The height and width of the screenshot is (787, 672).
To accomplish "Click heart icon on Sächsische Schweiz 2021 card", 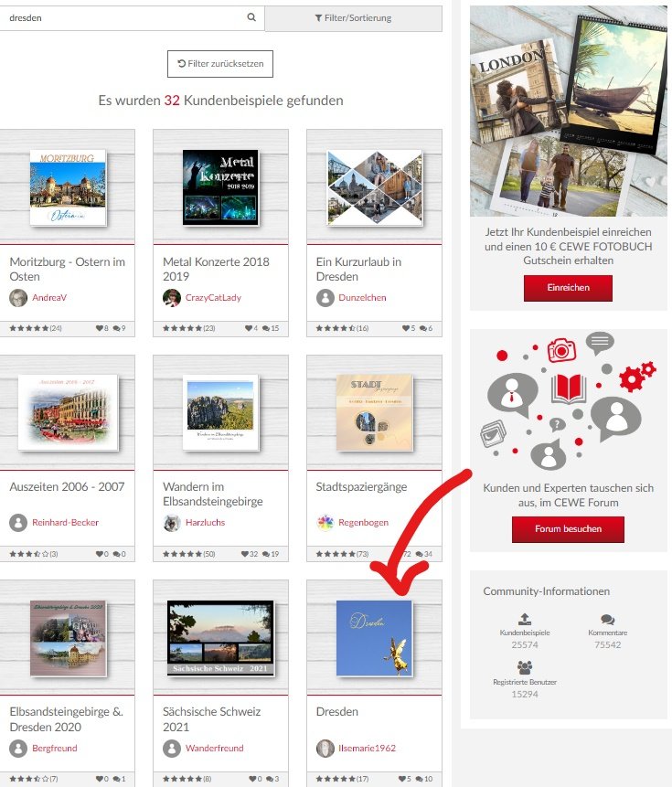I will point(252,779).
